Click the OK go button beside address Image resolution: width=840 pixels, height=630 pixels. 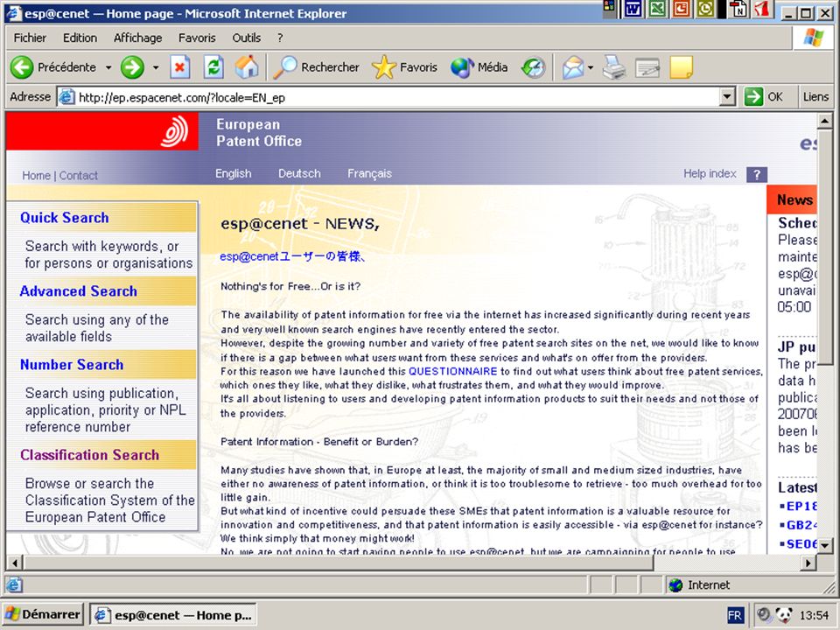[x=765, y=97]
